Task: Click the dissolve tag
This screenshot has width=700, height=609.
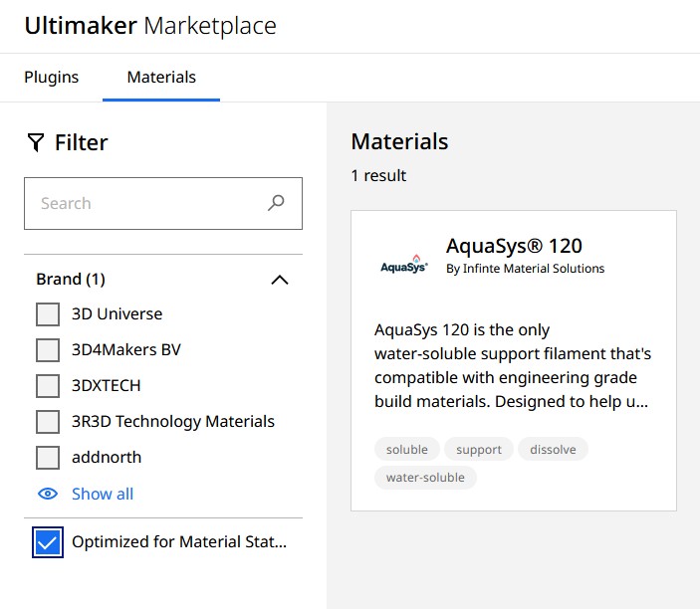Action: pos(553,449)
